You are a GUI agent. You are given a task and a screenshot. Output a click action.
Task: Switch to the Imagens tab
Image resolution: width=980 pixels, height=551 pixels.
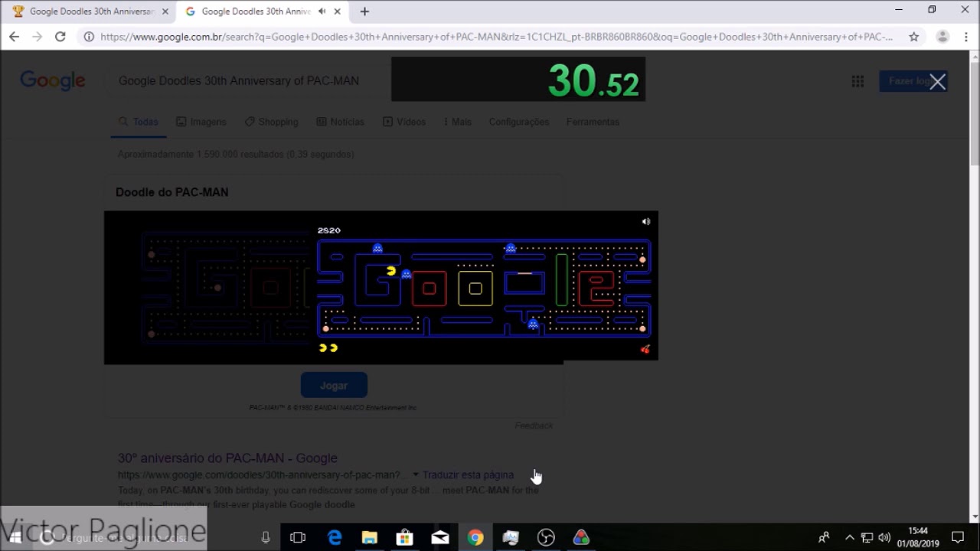(x=201, y=122)
